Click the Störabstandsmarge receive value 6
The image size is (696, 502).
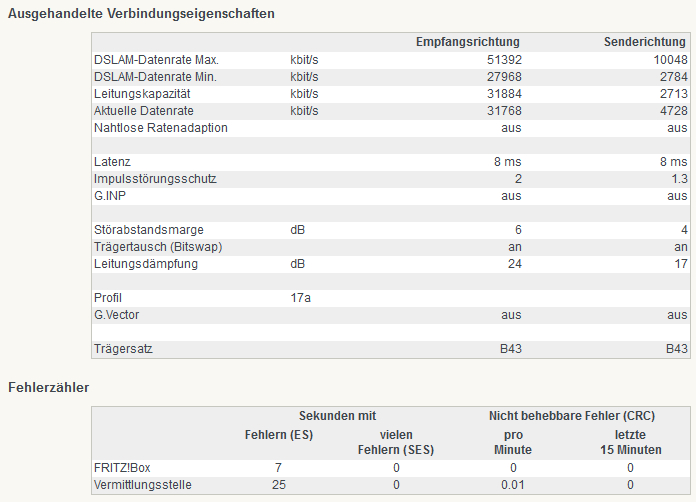coord(518,230)
